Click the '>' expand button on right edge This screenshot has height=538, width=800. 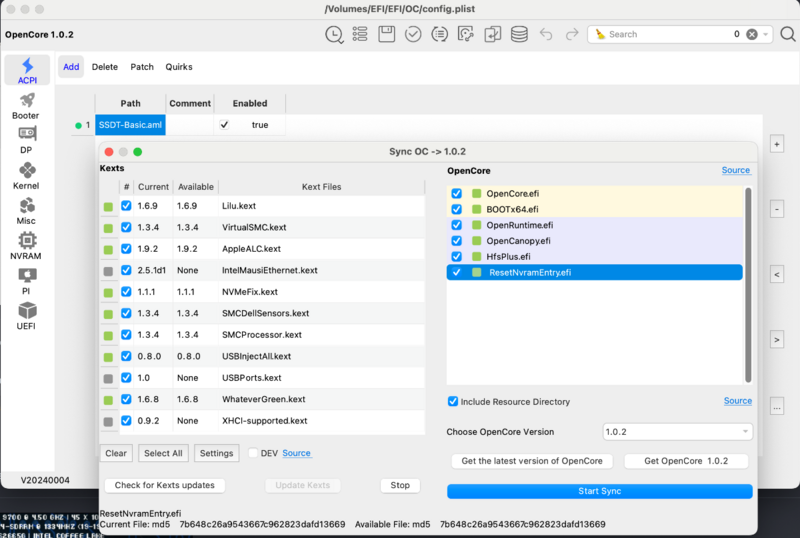click(776, 340)
